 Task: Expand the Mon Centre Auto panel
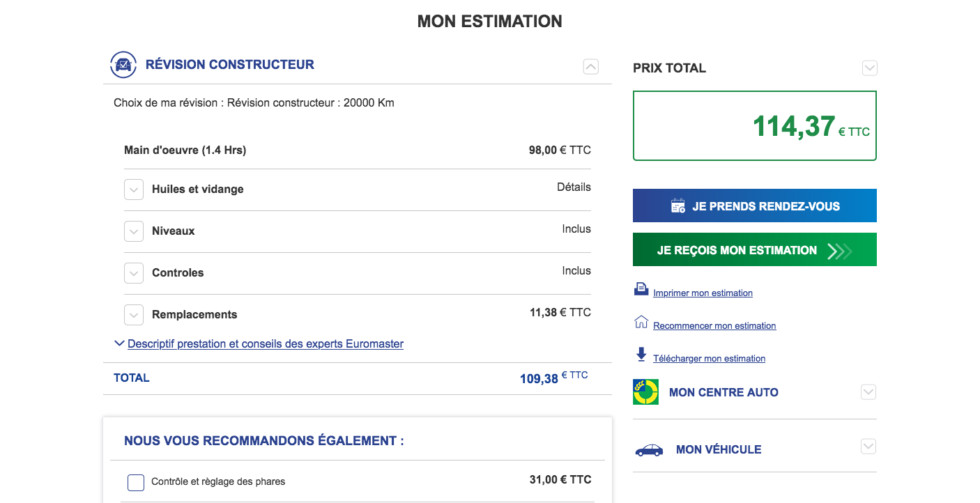tap(868, 392)
